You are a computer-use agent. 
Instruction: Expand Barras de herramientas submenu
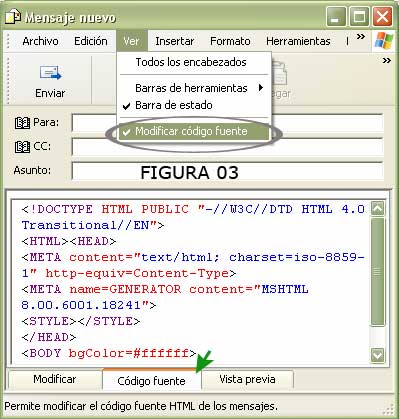coord(194,88)
